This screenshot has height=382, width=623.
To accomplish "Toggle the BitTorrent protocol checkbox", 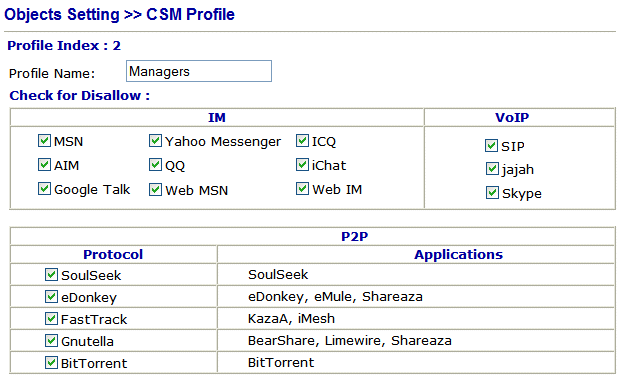I will pos(51,363).
